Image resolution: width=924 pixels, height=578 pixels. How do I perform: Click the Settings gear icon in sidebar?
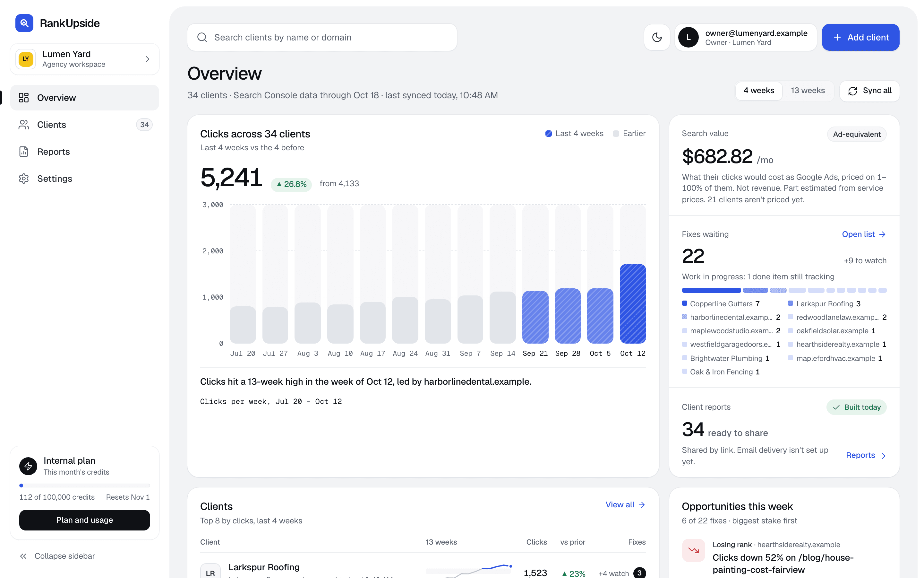pos(24,179)
